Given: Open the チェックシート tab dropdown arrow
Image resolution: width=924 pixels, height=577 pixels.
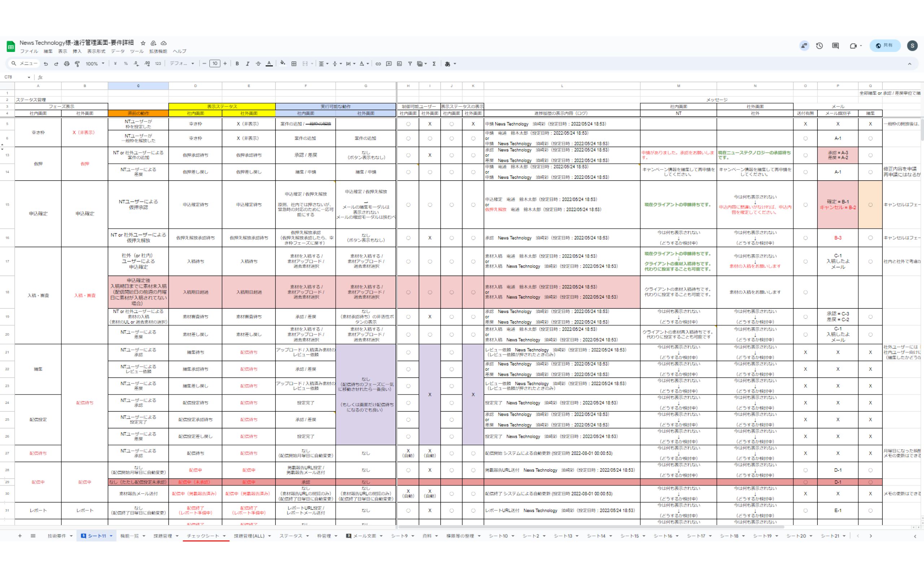Looking at the screenshot, I should click(x=224, y=536).
